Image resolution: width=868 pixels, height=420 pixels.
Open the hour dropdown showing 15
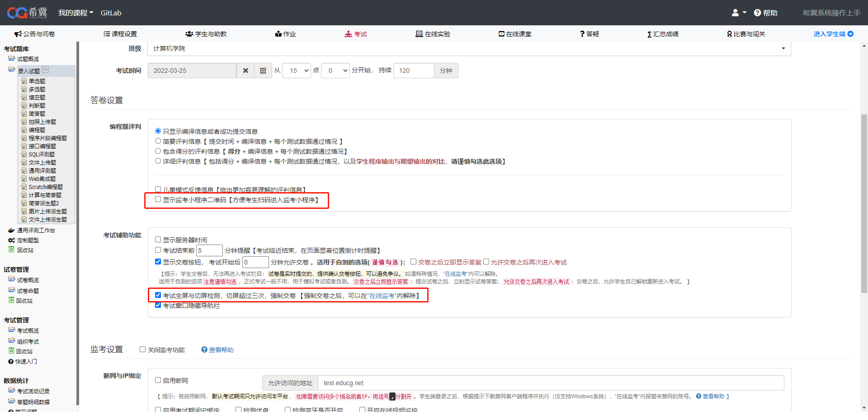coord(297,71)
